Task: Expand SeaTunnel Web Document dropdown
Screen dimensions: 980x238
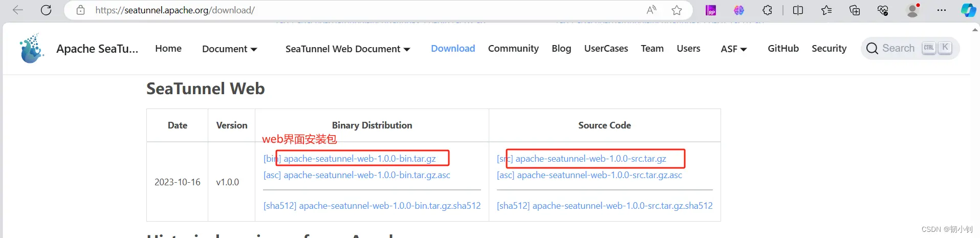Action: coord(347,49)
